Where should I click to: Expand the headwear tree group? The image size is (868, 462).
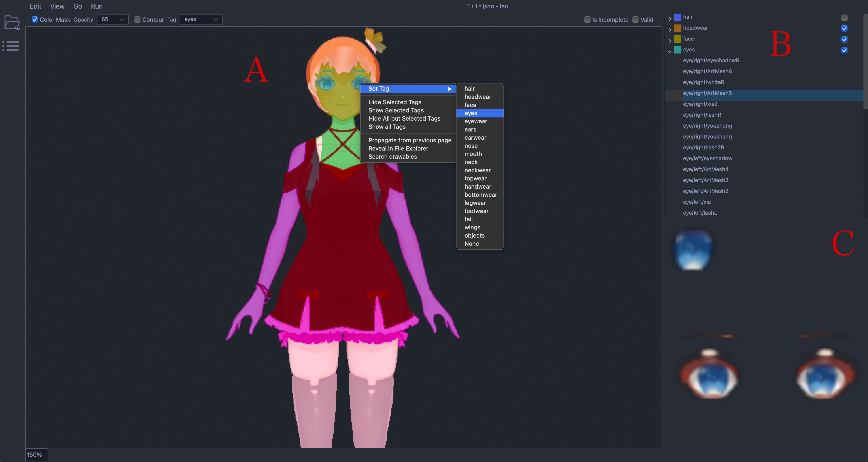click(669, 29)
